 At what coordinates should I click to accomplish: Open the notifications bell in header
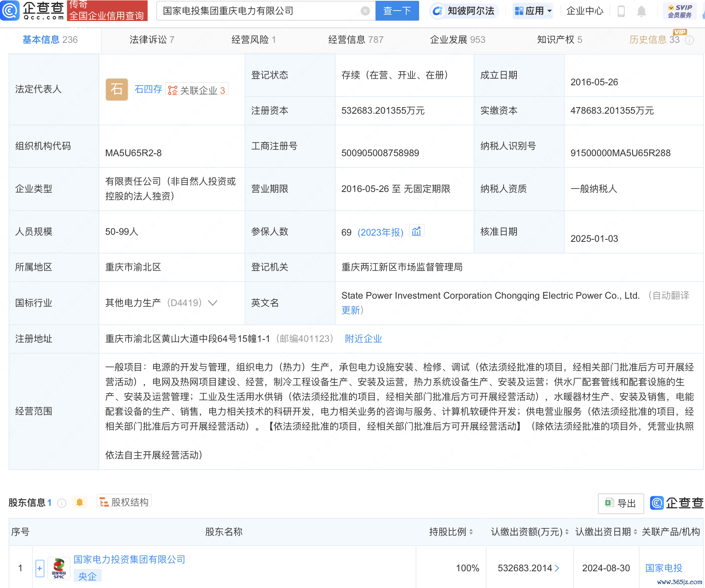(x=641, y=11)
